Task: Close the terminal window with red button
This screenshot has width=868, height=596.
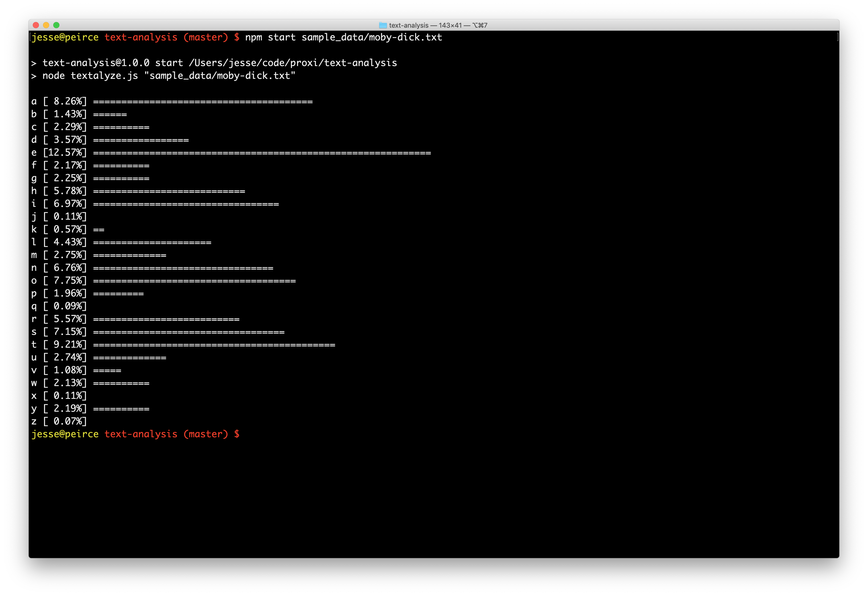Action: [36, 25]
